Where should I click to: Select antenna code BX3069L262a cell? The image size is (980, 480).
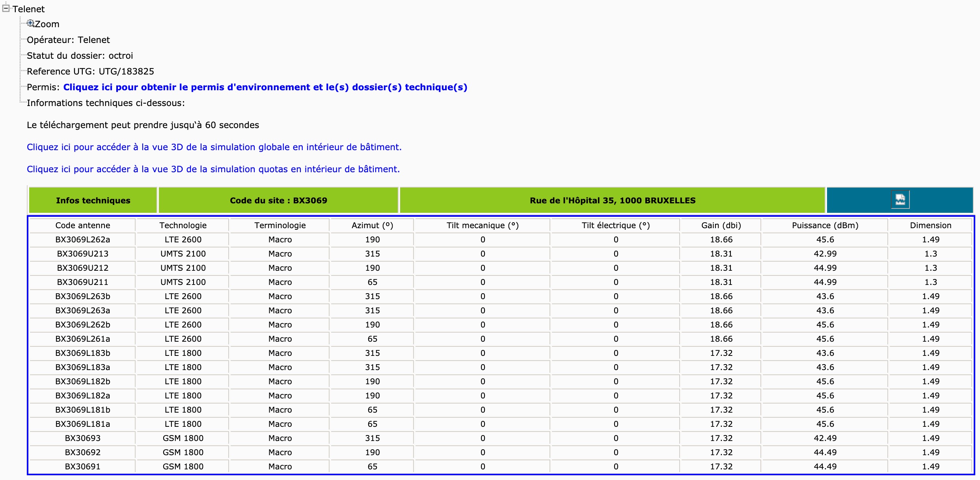83,240
